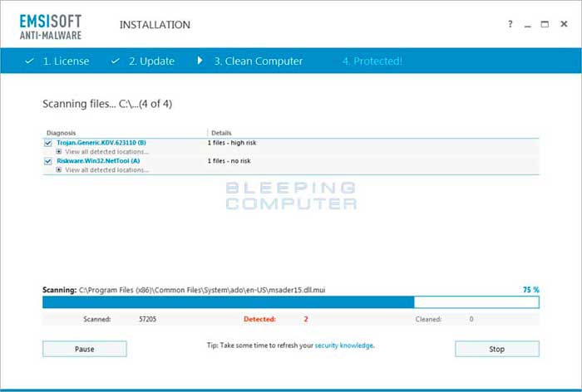Expand detected locations under Trojan.Generic.KDV
Viewport: 582px width, 392px height.
(x=59, y=152)
